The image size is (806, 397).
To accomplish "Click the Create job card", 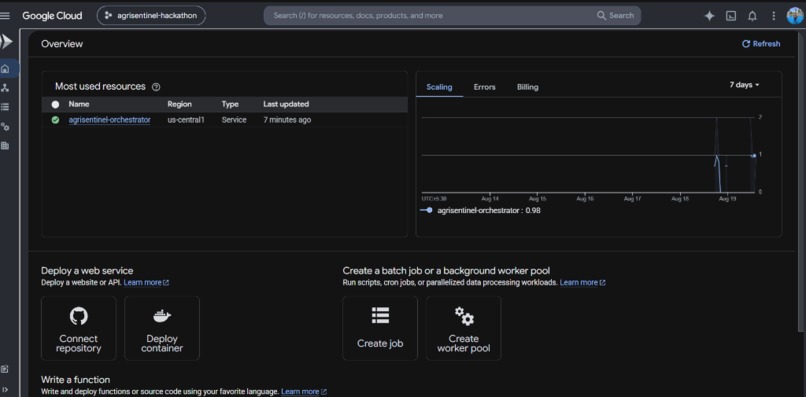I will (x=380, y=328).
